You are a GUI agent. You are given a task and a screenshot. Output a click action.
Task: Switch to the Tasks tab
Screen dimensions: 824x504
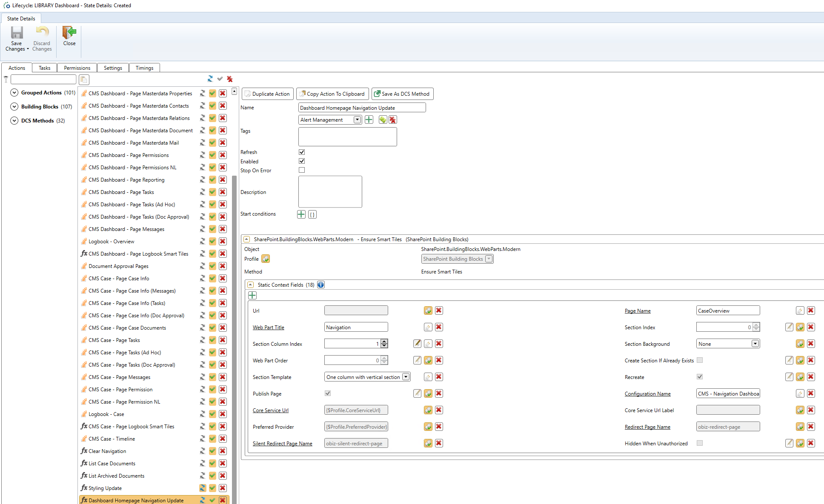point(45,68)
